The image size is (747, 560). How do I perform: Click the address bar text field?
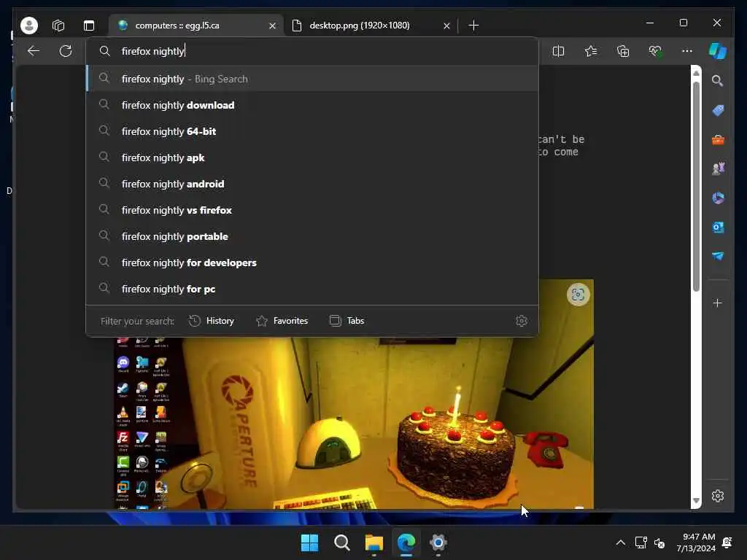[312, 51]
